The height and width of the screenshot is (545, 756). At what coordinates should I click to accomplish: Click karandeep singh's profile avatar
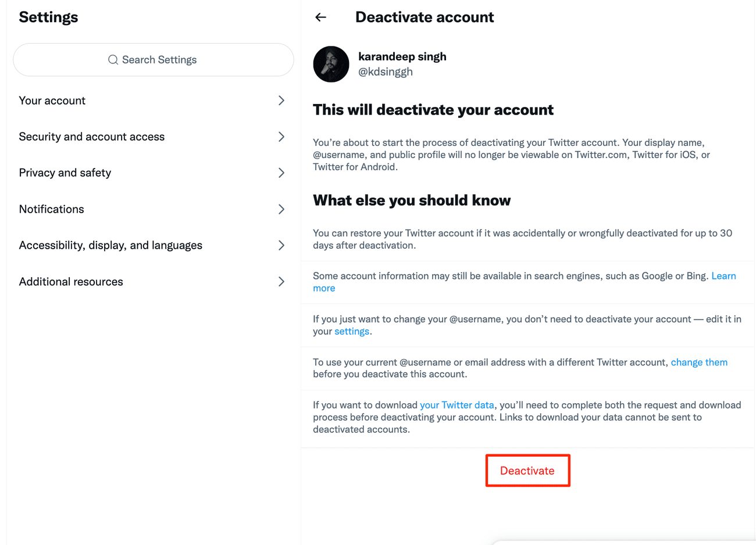coord(331,64)
